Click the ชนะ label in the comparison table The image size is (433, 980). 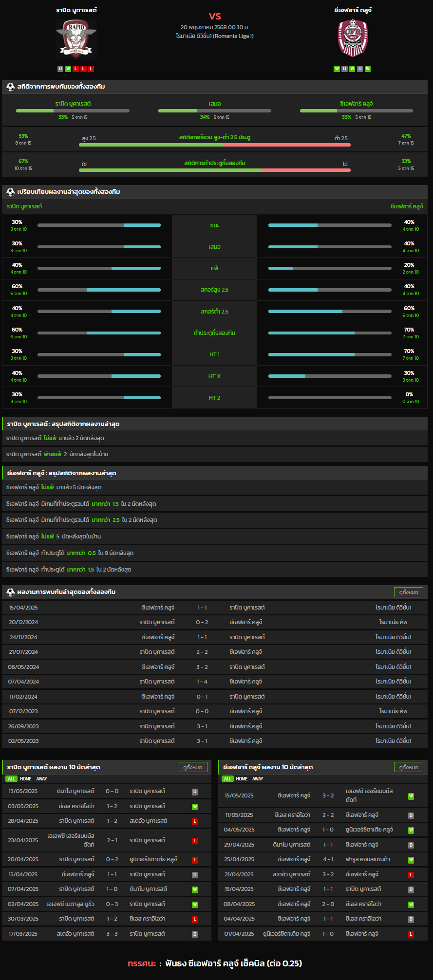[x=215, y=225]
